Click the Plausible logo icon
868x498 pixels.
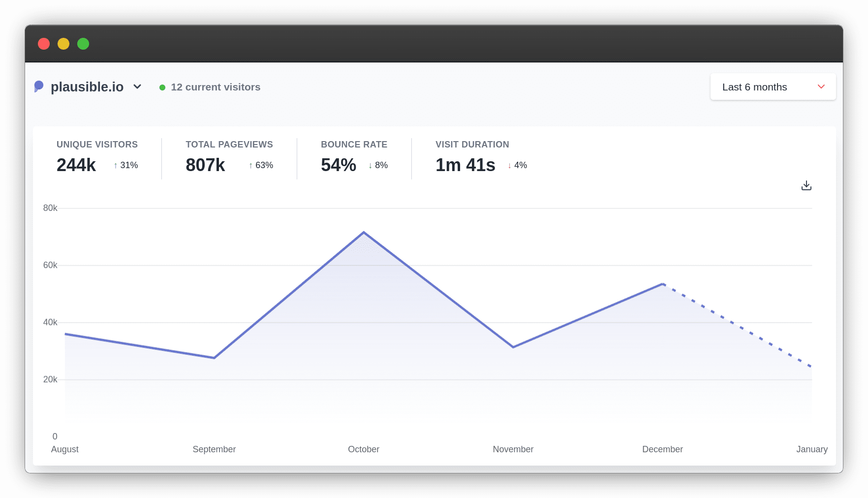[39, 87]
